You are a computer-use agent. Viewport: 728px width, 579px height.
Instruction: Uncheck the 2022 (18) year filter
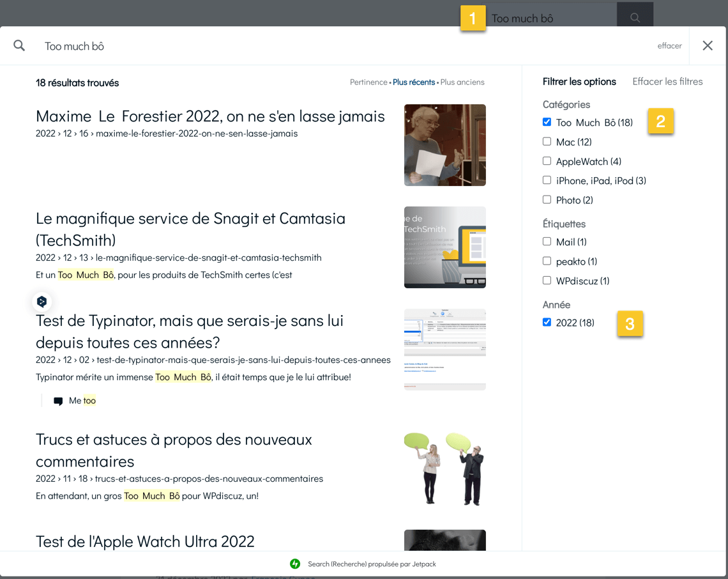pyautogui.click(x=547, y=322)
